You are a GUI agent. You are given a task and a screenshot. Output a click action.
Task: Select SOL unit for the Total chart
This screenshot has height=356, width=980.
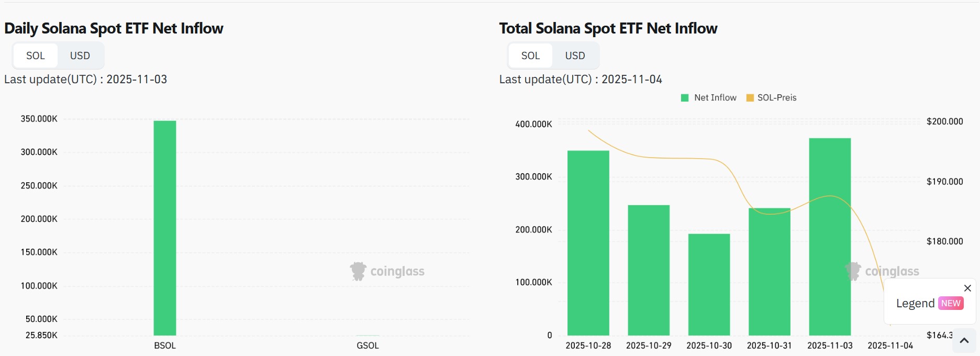tap(530, 55)
